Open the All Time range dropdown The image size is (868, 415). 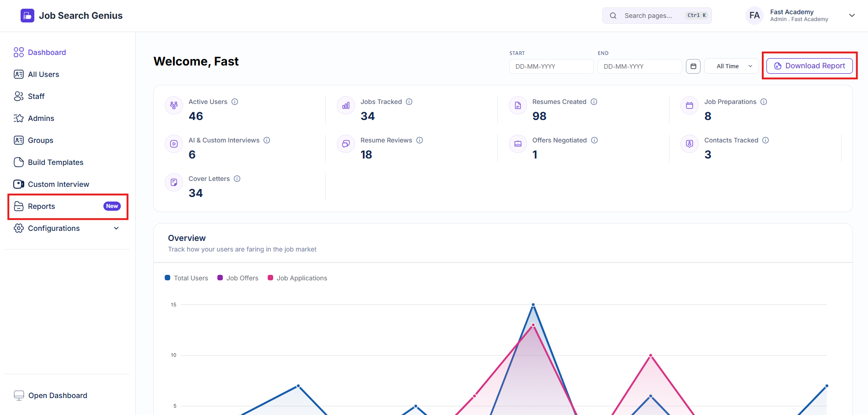click(731, 66)
